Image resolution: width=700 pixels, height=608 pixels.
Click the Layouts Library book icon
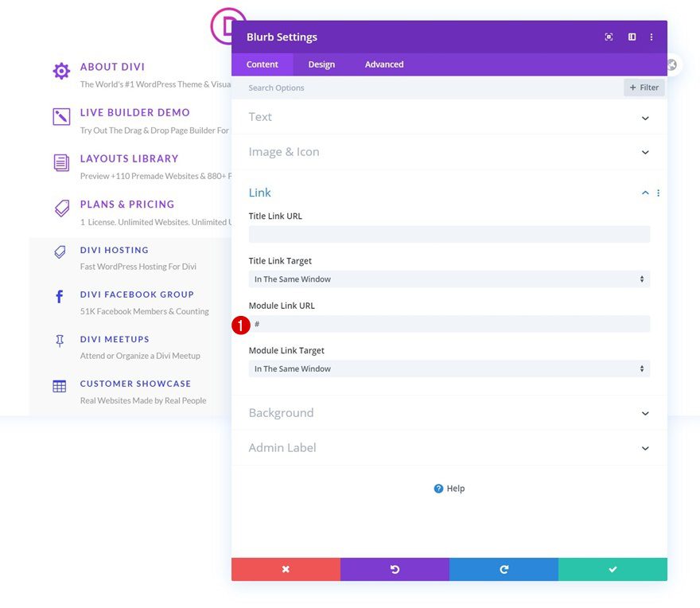tap(60, 163)
